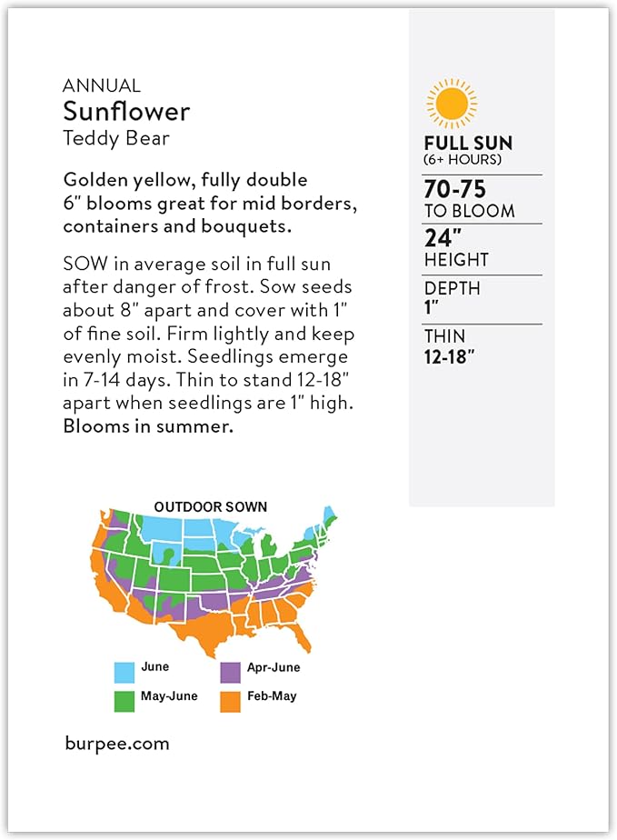617x840 pixels.
Task: Click the OUTDOOR SOWN map title
Action: 211,506
